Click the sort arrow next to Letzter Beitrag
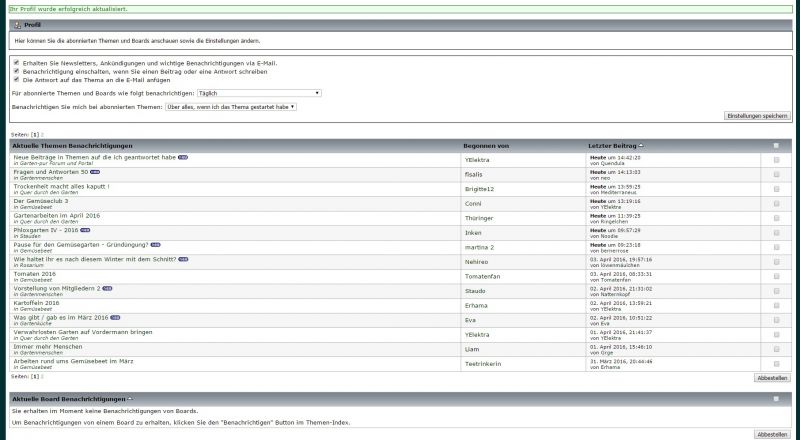Viewport: 800px width, 440px height. pos(641,146)
